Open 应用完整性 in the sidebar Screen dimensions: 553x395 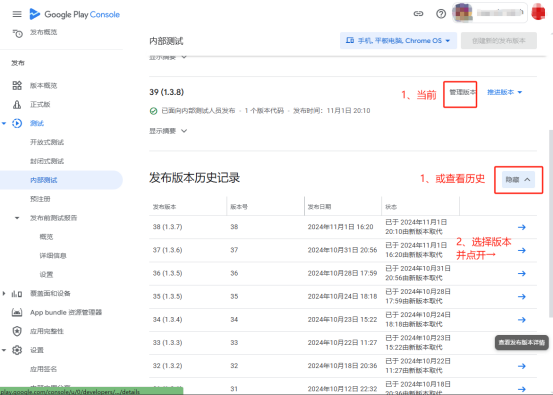click(47, 331)
